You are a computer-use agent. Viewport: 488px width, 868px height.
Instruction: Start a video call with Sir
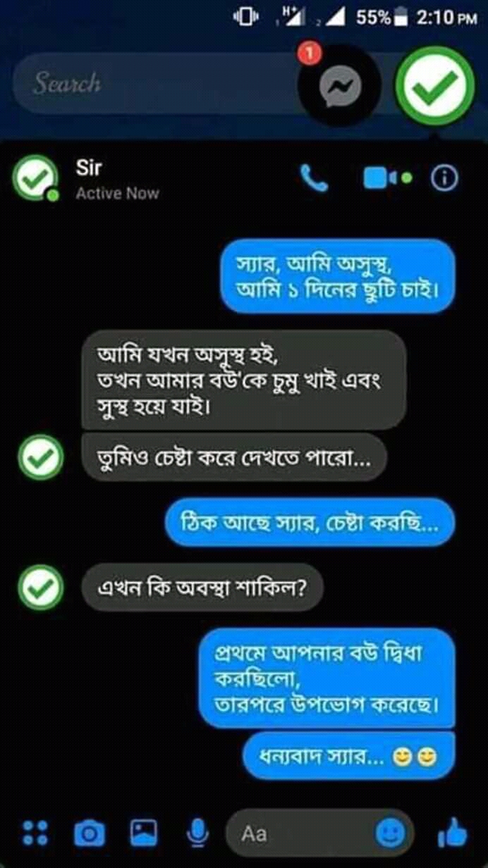pos(386,178)
